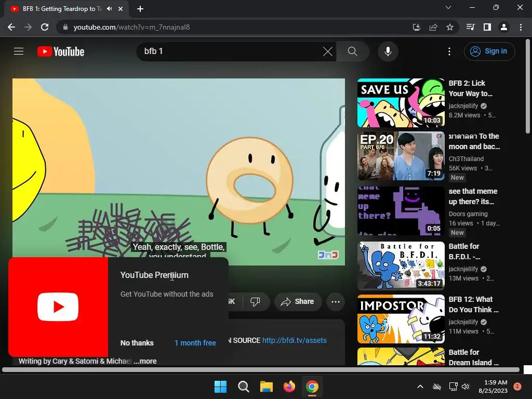Start voice search with the microphone

388,51
